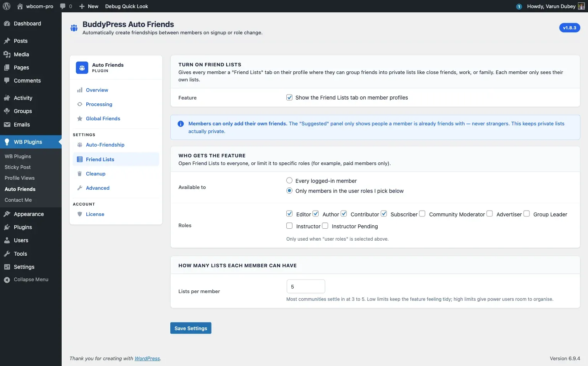Click the Activity icon in the sidebar

tap(7, 98)
